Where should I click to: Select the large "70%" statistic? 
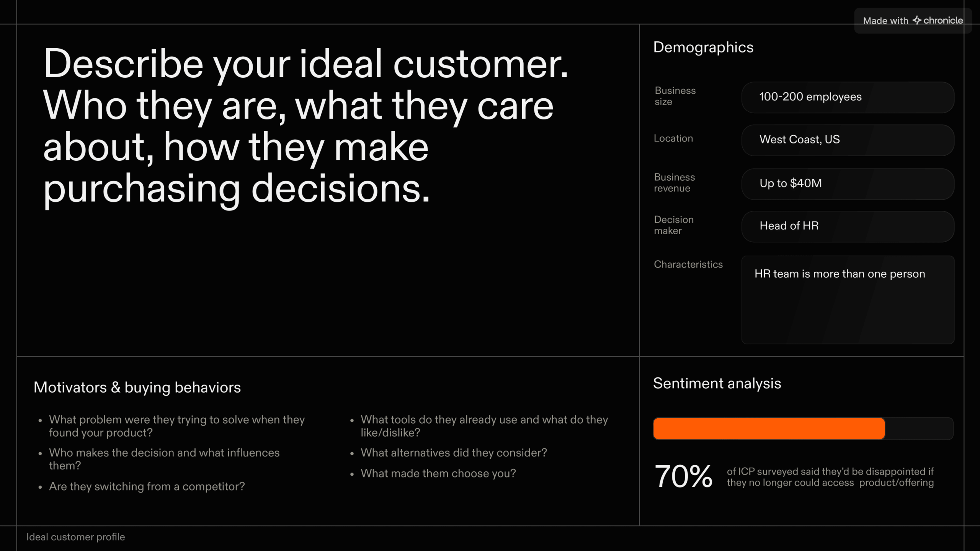pos(683,477)
